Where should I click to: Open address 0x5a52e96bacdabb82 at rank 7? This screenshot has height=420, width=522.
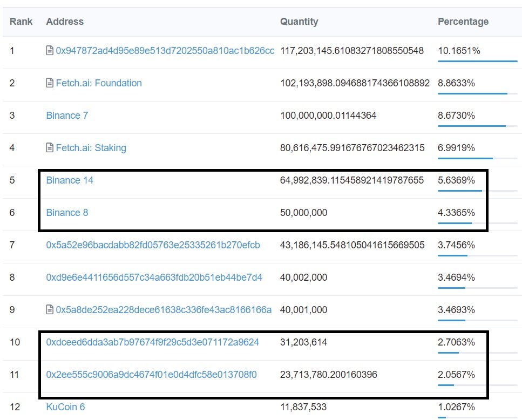pos(153,245)
